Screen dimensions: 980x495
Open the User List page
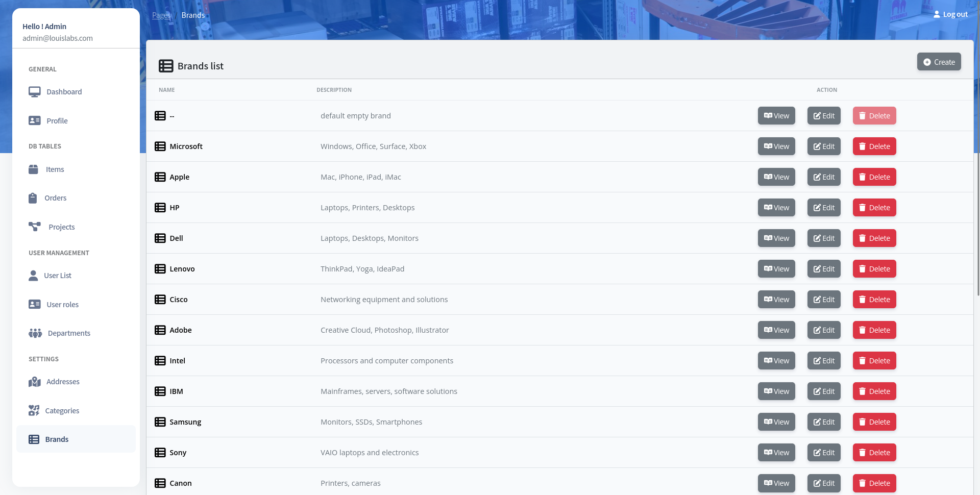pos(76,276)
